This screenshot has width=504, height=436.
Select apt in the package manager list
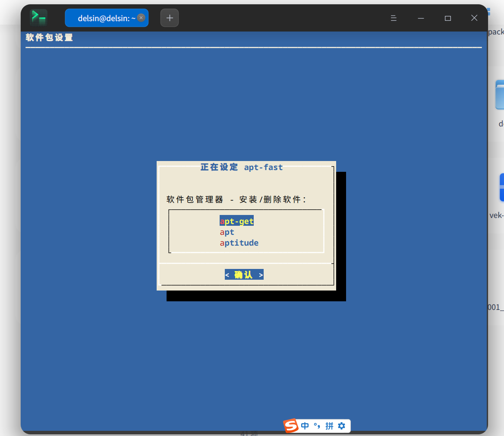point(227,232)
